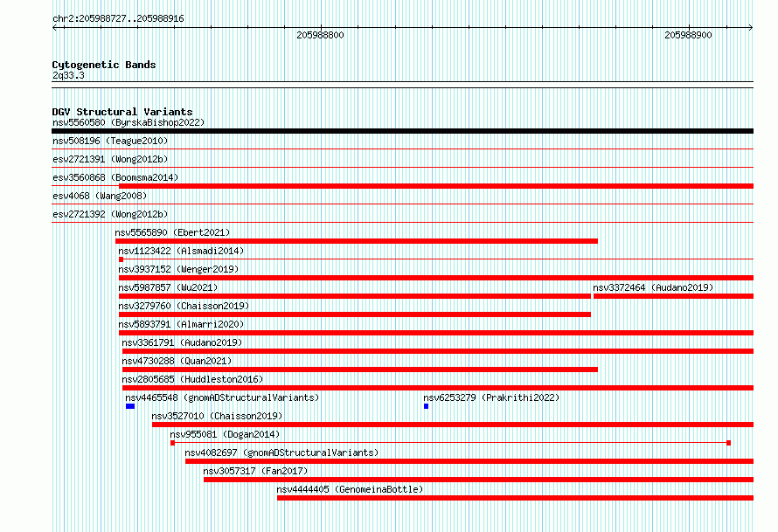
Task: Click the red bar under nsv5893791
Action: click(x=436, y=333)
